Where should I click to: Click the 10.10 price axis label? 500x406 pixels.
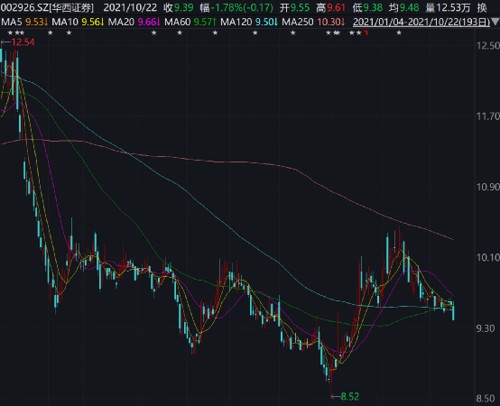[488, 258]
